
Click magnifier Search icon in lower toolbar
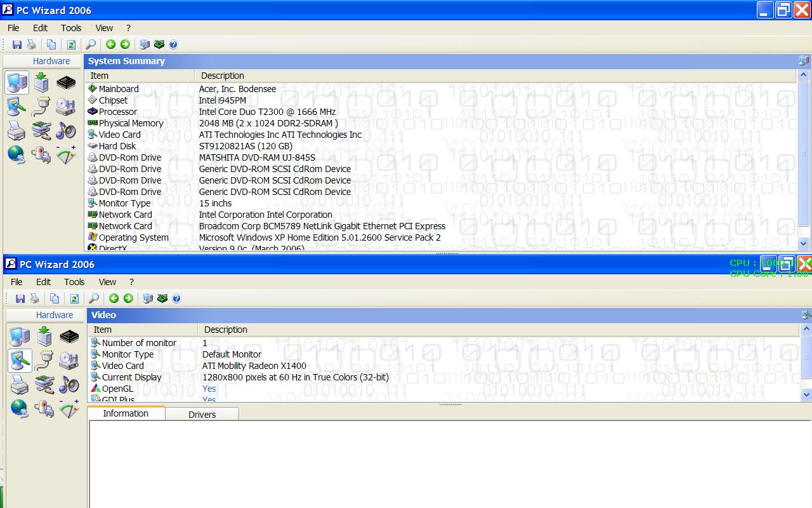94,298
